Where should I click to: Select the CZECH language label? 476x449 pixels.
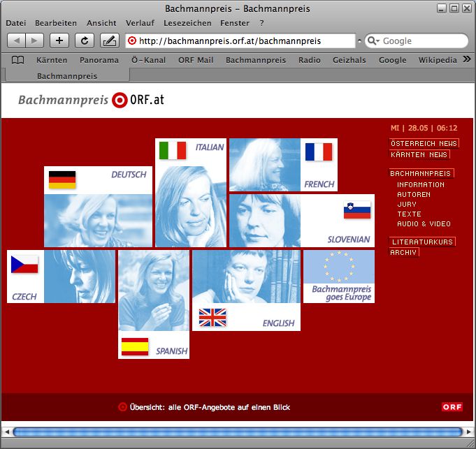[x=24, y=297]
